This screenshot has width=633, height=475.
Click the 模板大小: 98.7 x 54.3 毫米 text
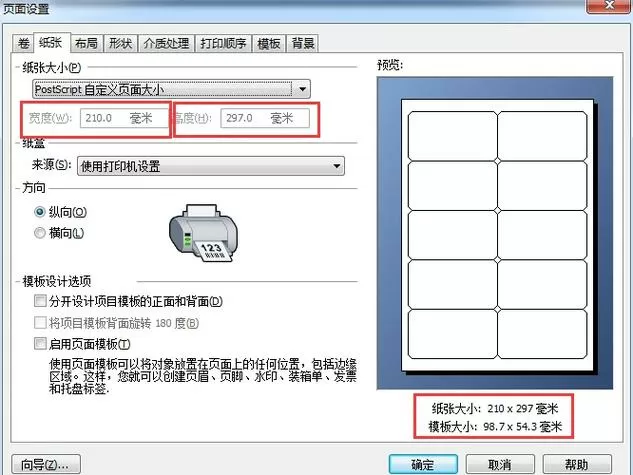pos(495,426)
